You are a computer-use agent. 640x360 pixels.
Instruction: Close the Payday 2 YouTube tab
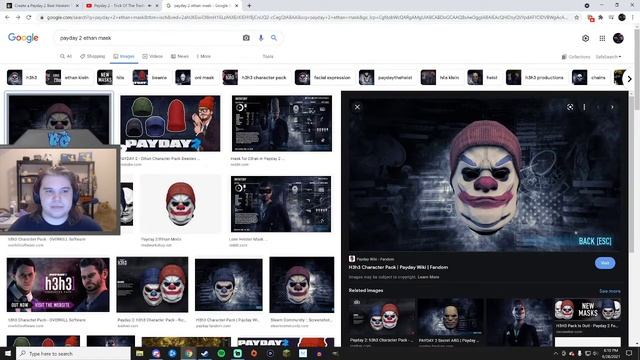(x=157, y=6)
